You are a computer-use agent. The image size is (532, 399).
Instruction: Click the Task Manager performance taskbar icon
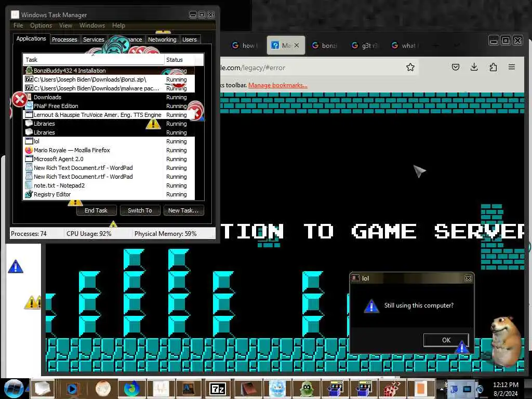[161, 389]
